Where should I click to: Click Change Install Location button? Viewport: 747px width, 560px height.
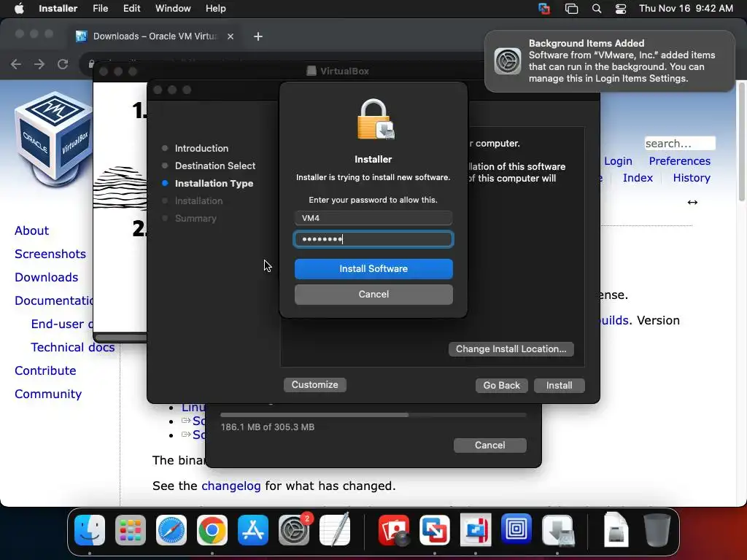[x=511, y=349]
